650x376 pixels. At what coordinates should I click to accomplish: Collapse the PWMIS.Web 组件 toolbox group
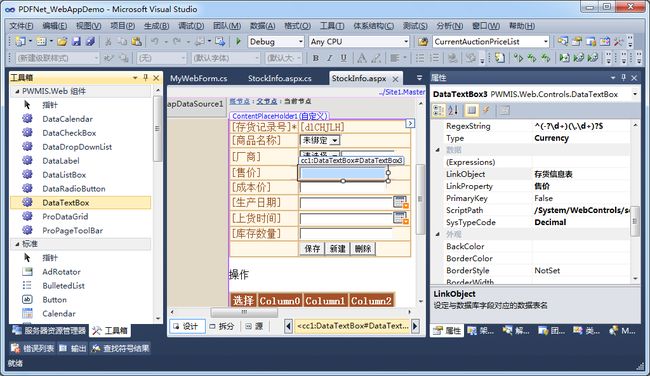click(x=17, y=91)
